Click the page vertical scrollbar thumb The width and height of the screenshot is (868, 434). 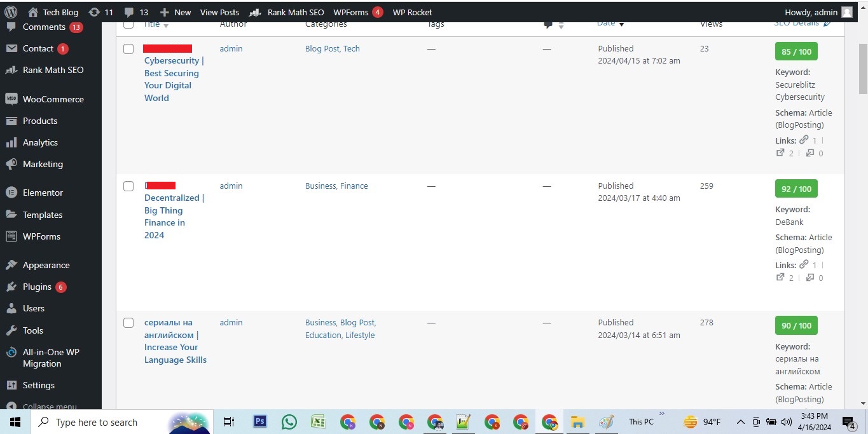click(862, 70)
